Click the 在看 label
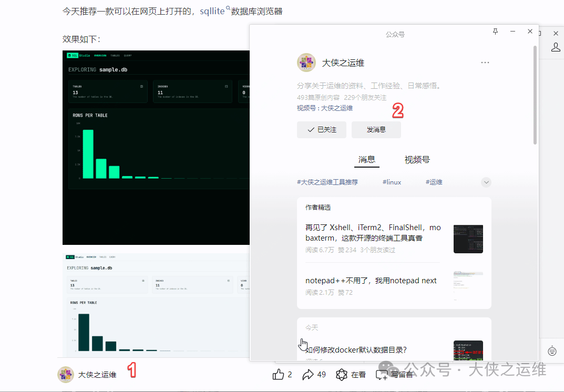This screenshot has width=564, height=392. (358, 375)
